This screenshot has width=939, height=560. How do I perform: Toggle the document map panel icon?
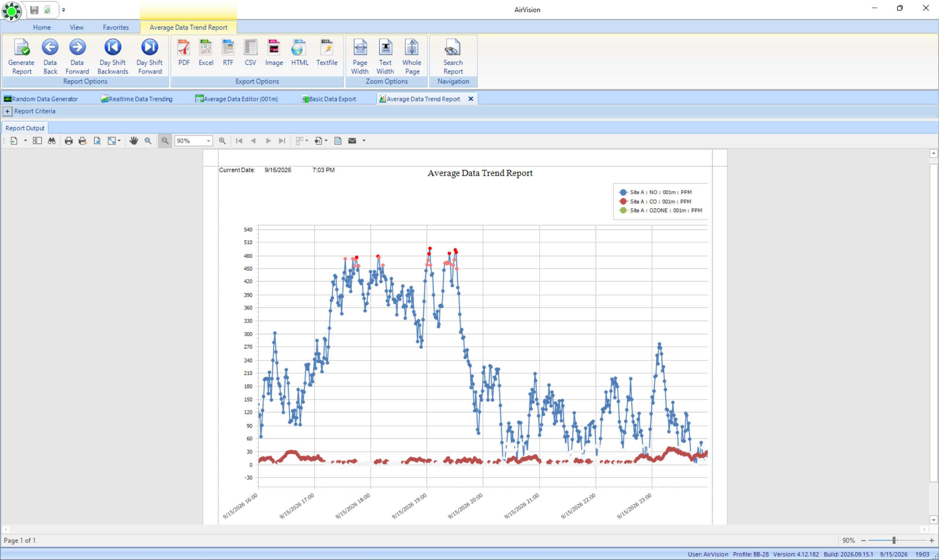click(37, 141)
